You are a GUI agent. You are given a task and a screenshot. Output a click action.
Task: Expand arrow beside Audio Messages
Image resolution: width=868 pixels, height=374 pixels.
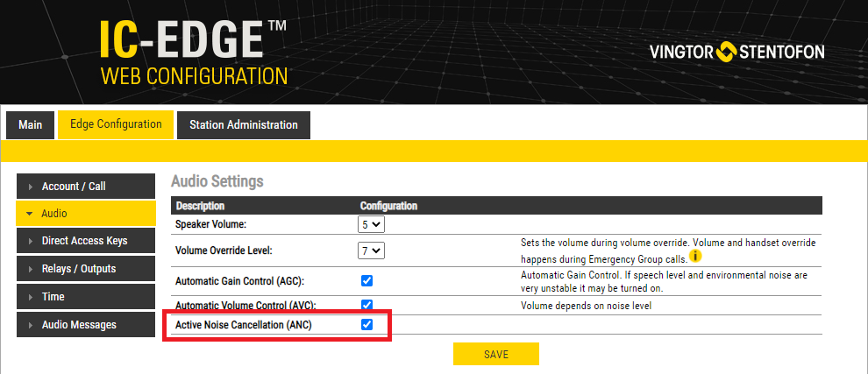31,325
